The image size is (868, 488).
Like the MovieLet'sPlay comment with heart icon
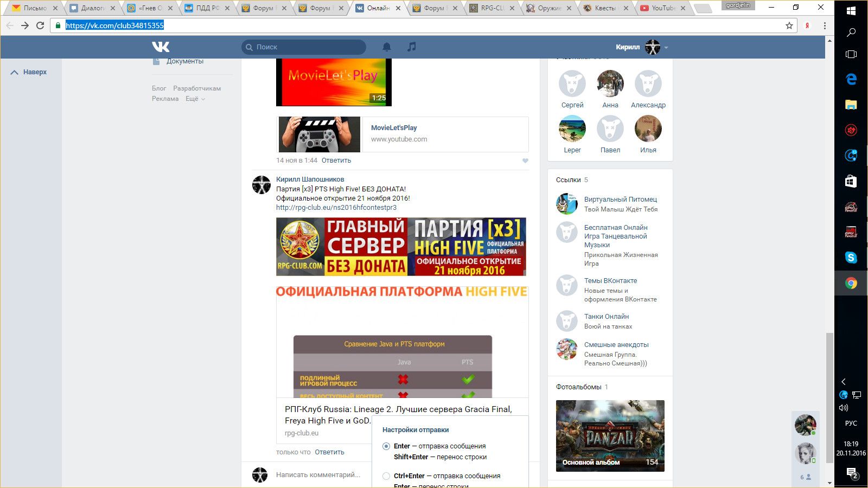click(x=525, y=160)
